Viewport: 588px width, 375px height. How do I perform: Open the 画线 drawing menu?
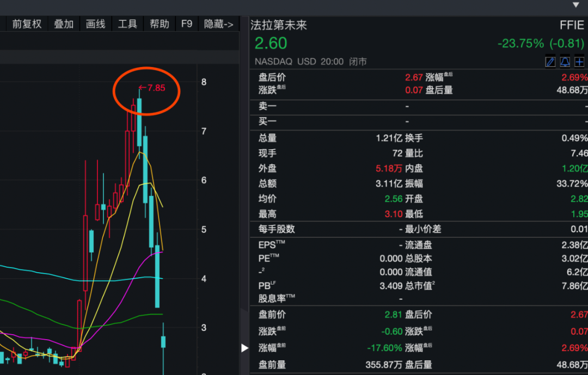(95, 24)
